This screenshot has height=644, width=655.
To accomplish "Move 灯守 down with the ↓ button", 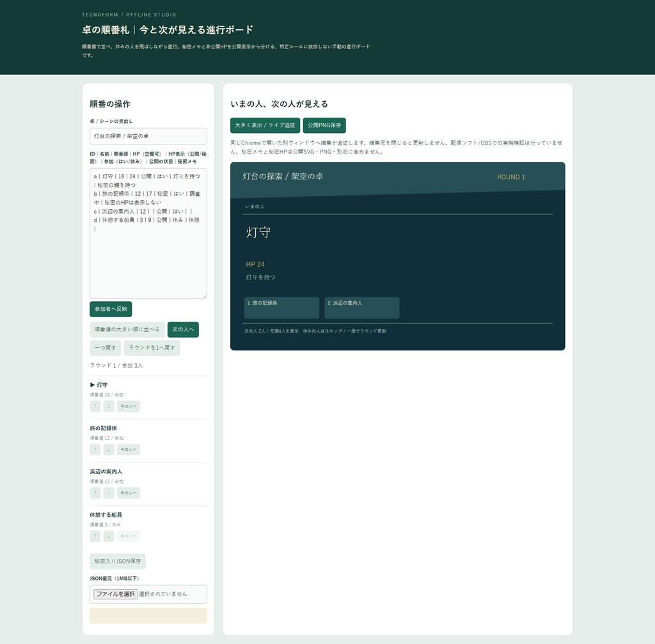I will click(109, 406).
